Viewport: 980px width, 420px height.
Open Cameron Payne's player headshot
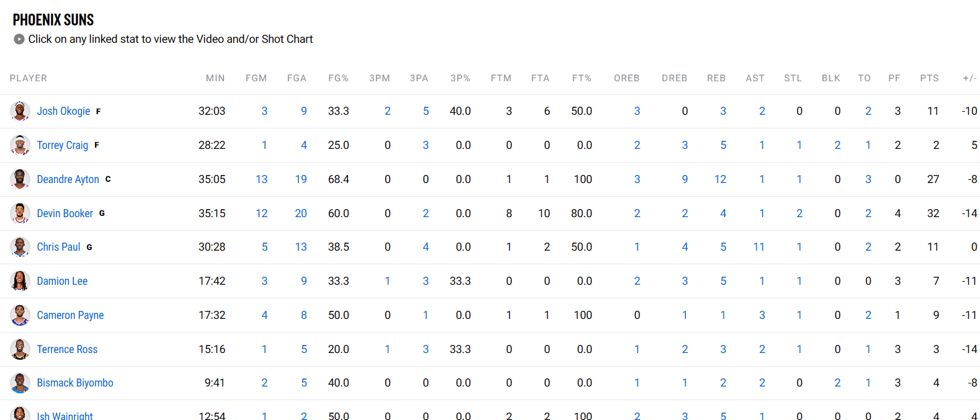[x=20, y=315]
